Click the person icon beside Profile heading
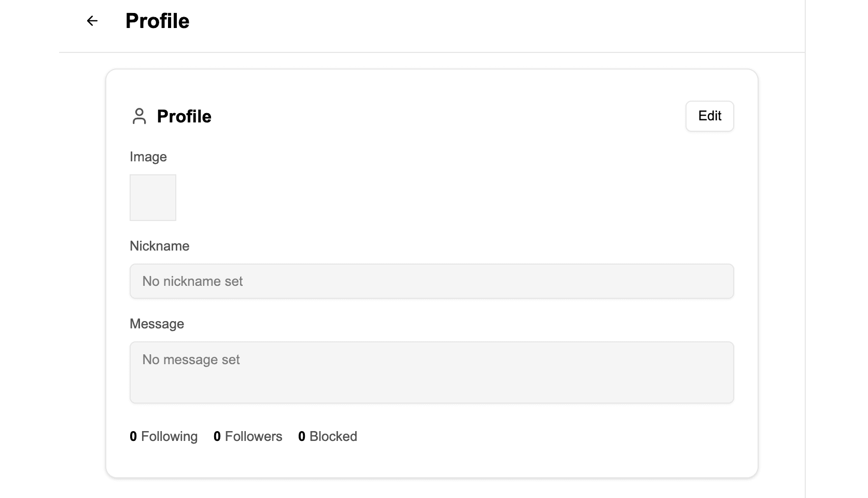This screenshot has width=868, height=498. tap(139, 116)
